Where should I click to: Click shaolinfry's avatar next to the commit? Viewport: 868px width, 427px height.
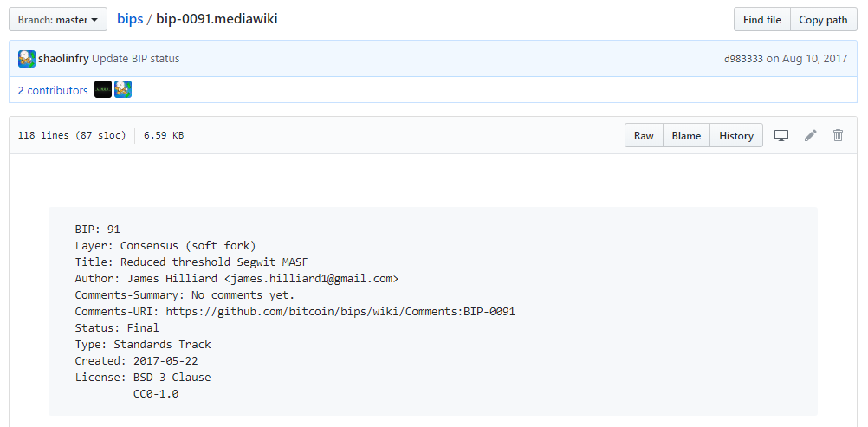click(x=27, y=59)
